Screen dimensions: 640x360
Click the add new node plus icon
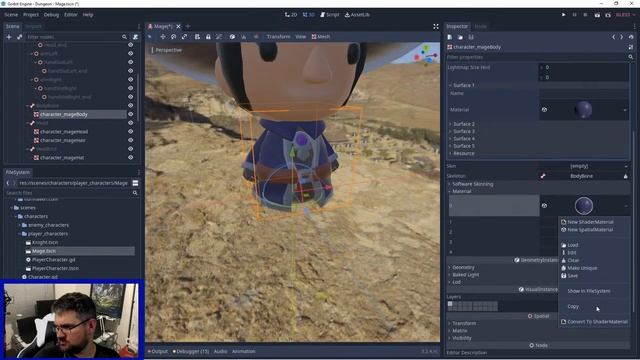[9, 37]
